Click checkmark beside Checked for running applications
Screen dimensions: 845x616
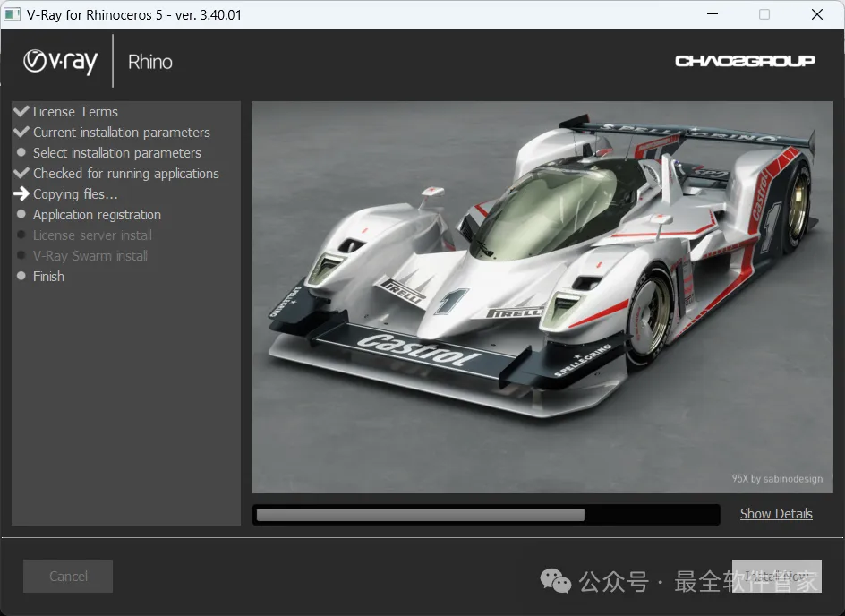21,173
